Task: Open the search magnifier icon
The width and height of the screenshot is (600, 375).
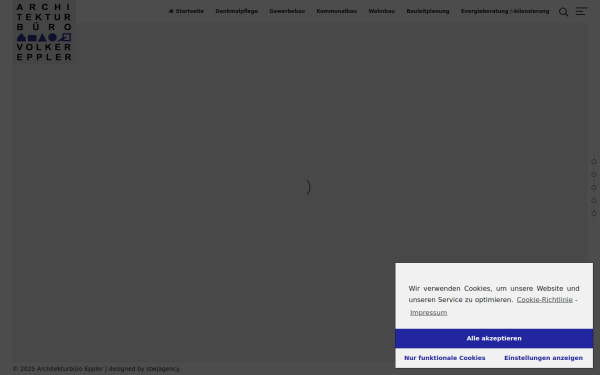Action: click(563, 12)
